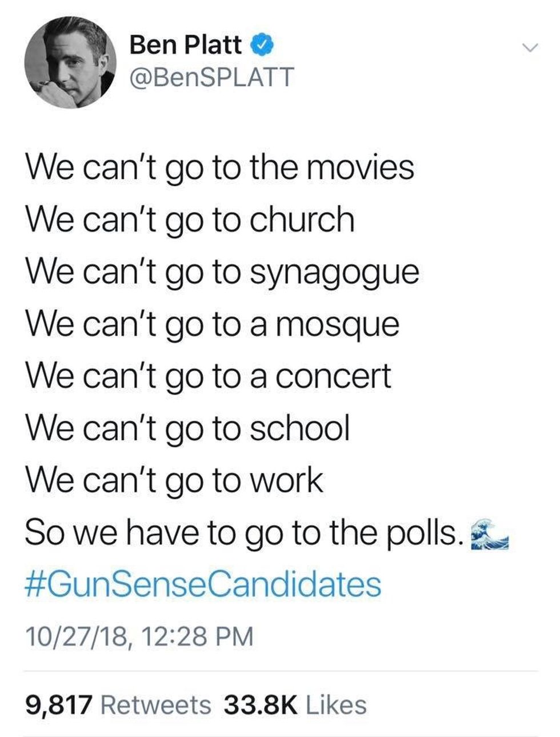Click the blue verified badge
The height and width of the screenshot is (737, 560).
(x=261, y=45)
